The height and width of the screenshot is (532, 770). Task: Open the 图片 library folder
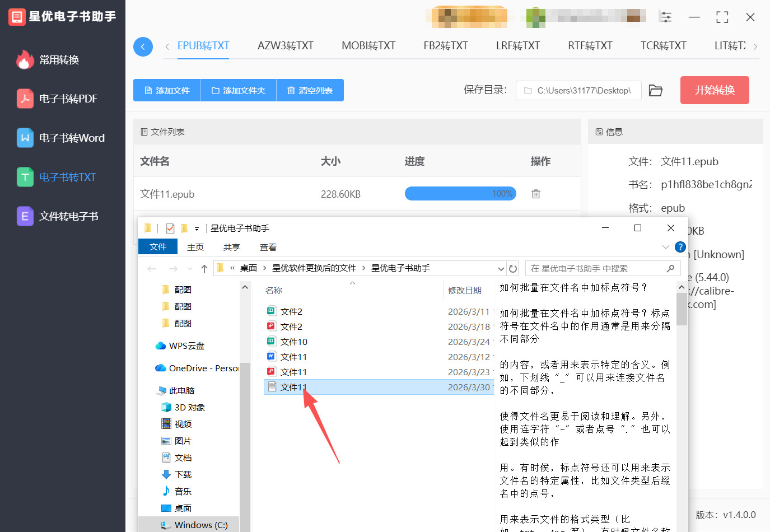tap(176, 441)
